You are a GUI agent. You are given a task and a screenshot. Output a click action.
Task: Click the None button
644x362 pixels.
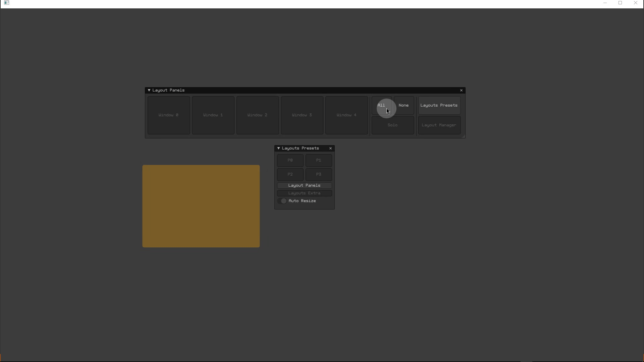click(x=404, y=106)
